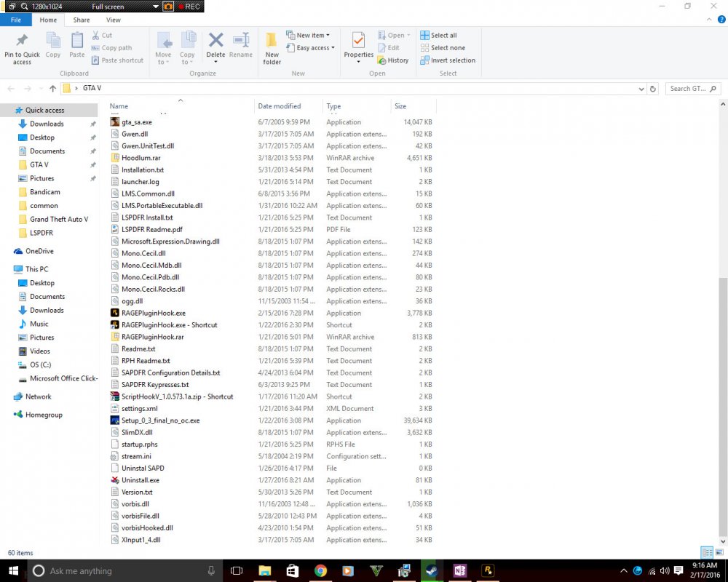Click the red Delete X icon
This screenshot has width=728, height=582.
click(216, 41)
